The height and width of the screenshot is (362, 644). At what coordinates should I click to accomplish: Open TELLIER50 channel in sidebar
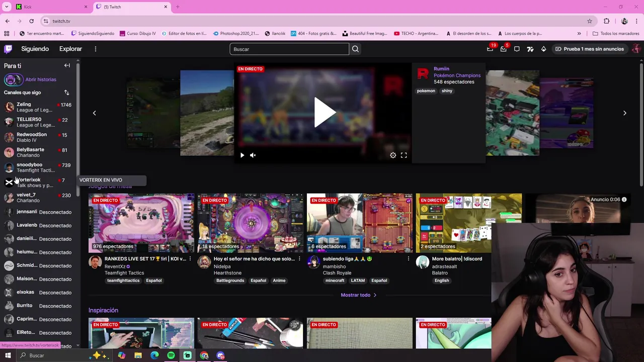(39, 122)
